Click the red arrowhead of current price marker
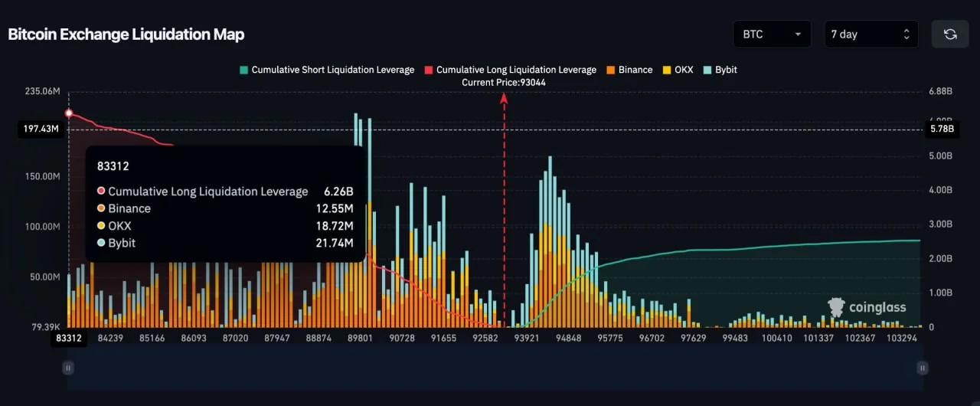The image size is (980, 406). 504,97
